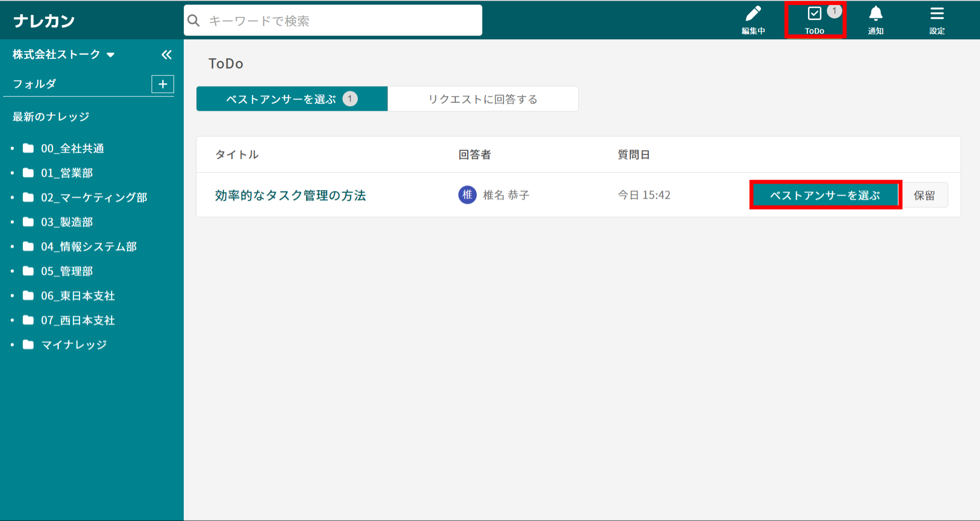Open the settings hamburger menu
The width and height of the screenshot is (980, 521).
[x=937, y=14]
